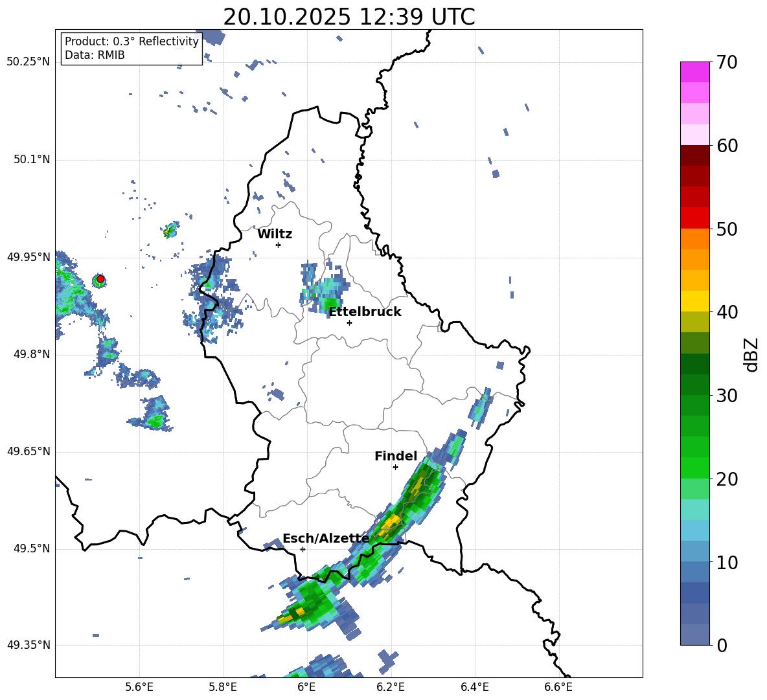Click the 49.35°N latitude label
This screenshot has height=700, width=767.
click(x=29, y=645)
